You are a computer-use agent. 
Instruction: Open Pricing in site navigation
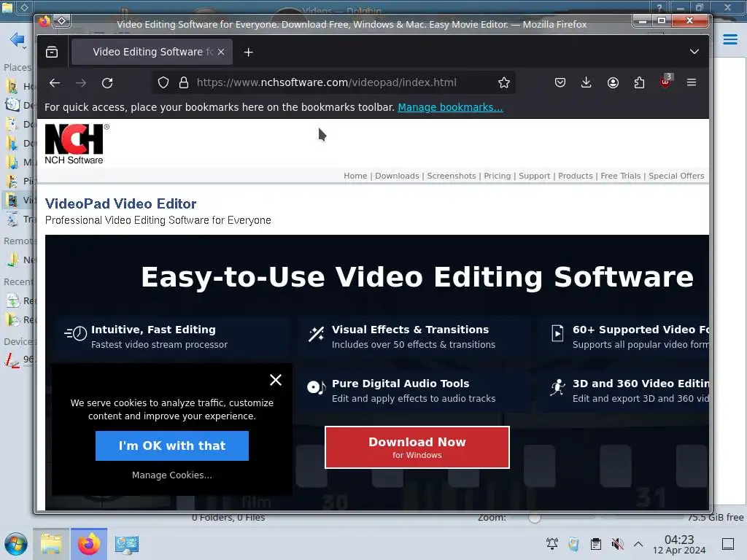497,176
